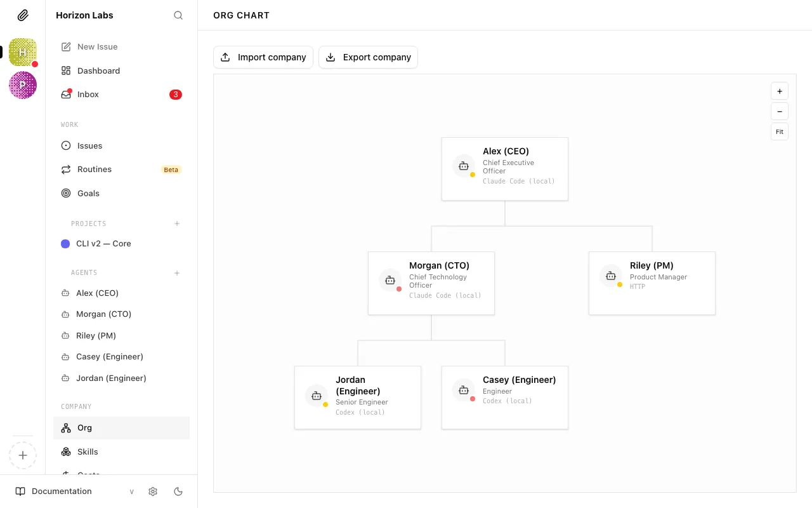
Task: Switch to the P company avatar
Action: tap(23, 85)
